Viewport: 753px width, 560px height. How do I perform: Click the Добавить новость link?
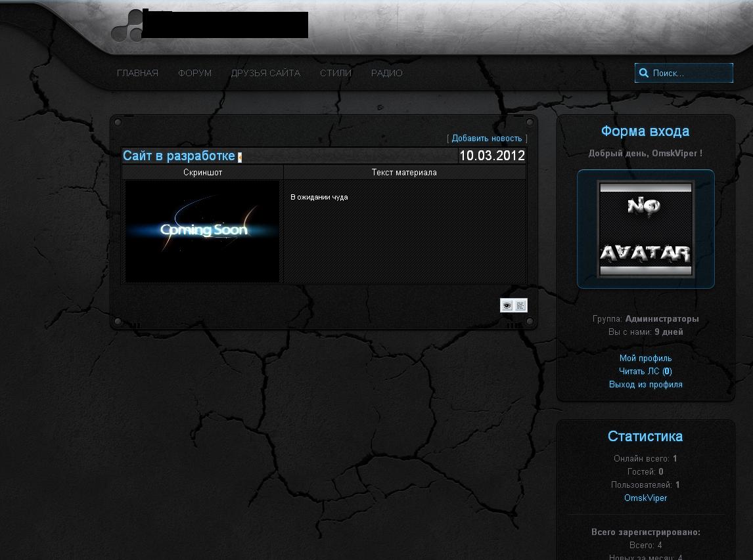click(x=487, y=139)
